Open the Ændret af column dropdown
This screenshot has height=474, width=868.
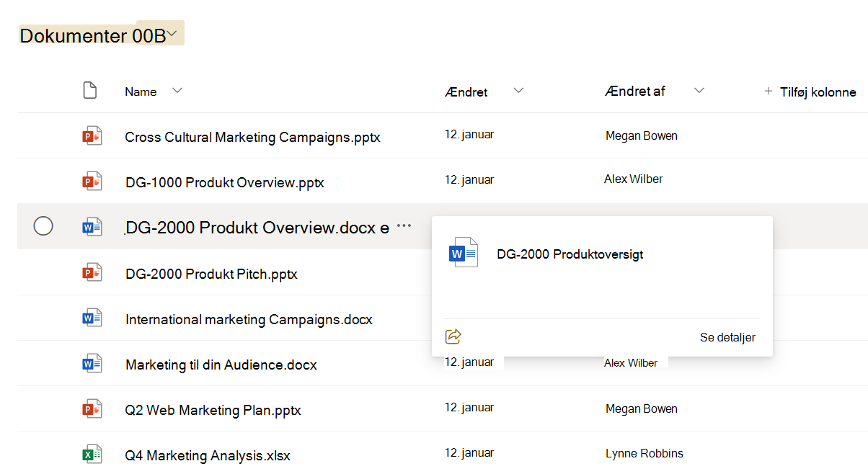699,91
